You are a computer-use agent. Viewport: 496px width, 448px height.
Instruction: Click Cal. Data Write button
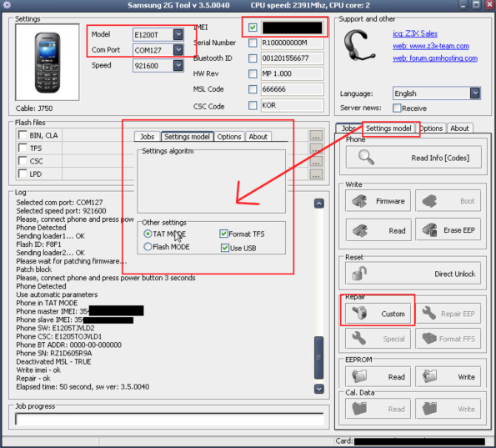click(x=448, y=409)
